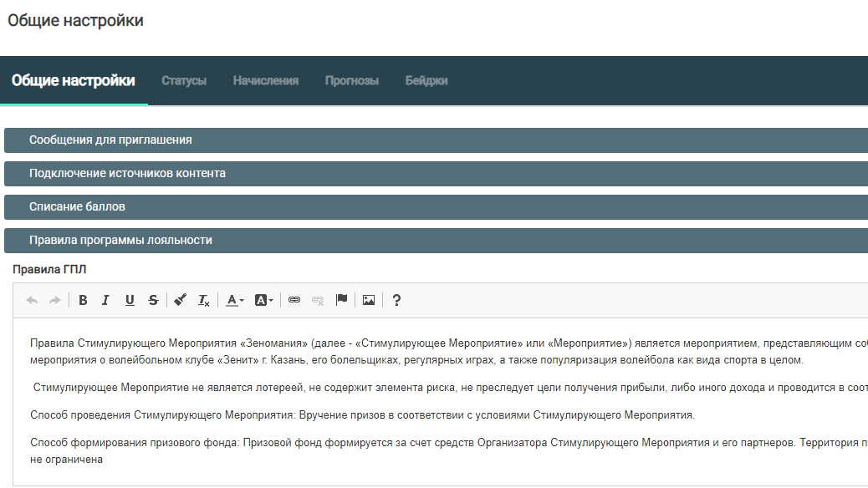Click the Redo arrow in editor toolbar

[x=54, y=301]
